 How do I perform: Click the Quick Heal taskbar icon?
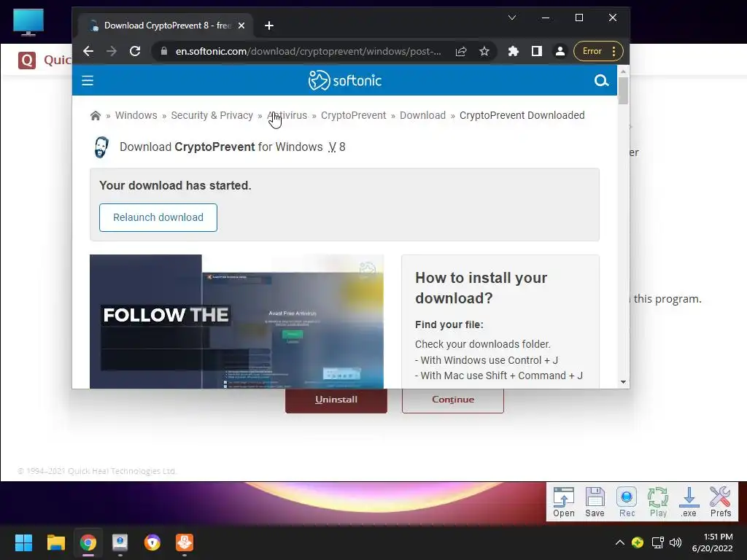(x=185, y=542)
